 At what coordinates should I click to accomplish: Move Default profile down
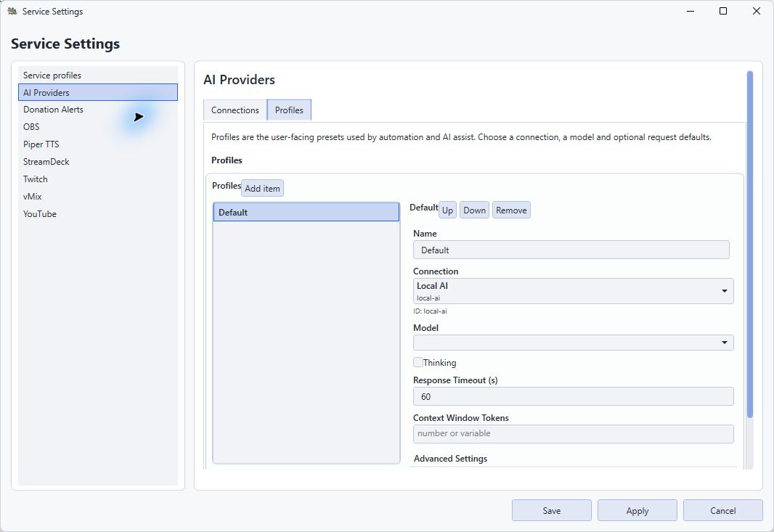point(474,210)
